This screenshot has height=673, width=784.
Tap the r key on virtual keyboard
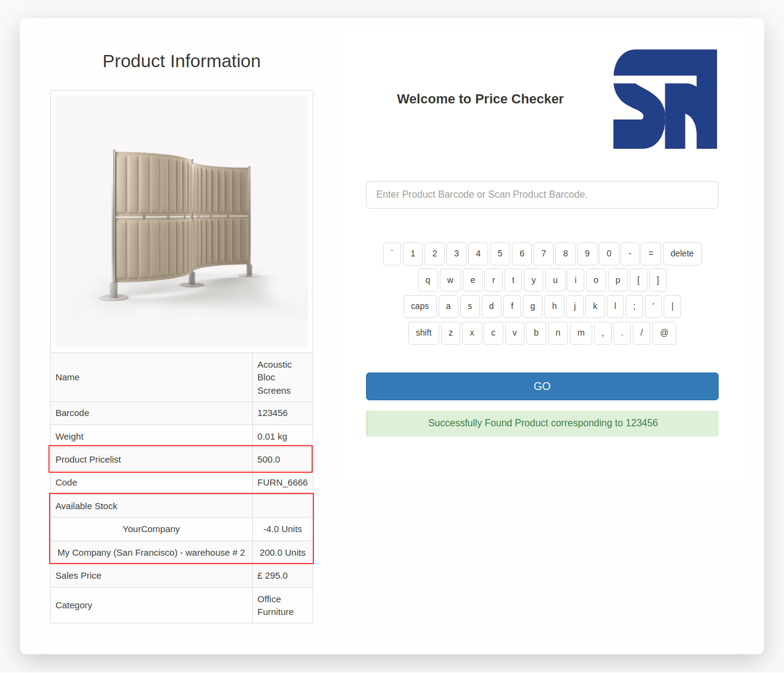(x=494, y=281)
